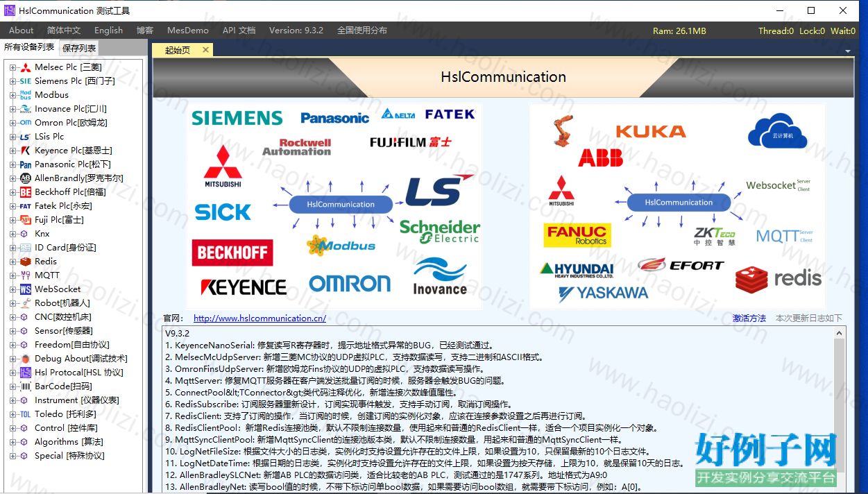Click the right HslCommunication robots diagram

[x=678, y=206]
